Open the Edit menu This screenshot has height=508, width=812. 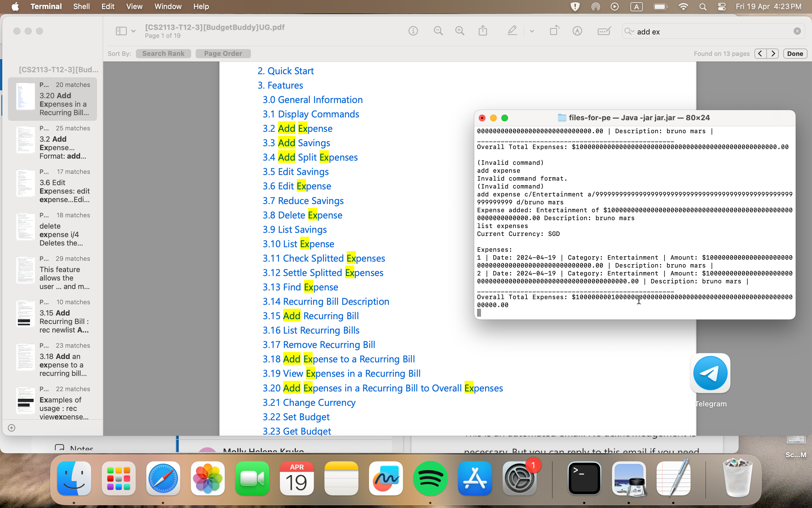click(x=108, y=6)
